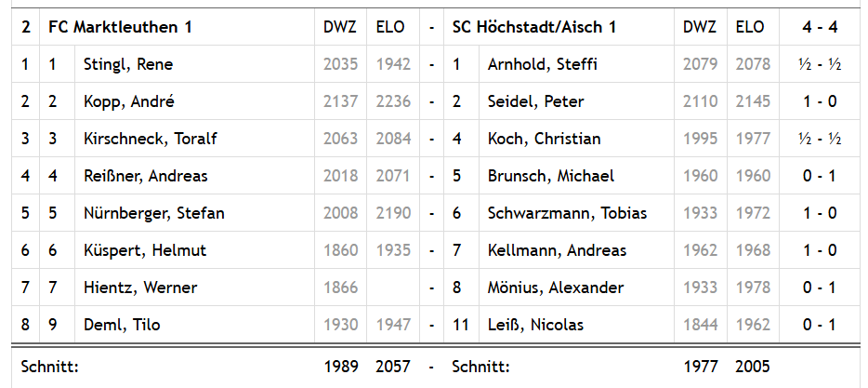Viewport: 868px width, 388px height.
Task: Select opponent Seidel, Peter
Action: click(535, 101)
